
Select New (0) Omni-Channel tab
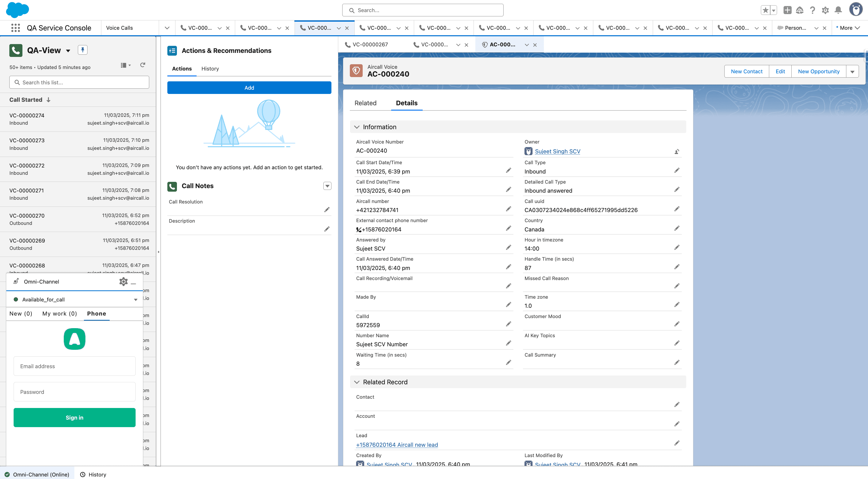pos(21,313)
